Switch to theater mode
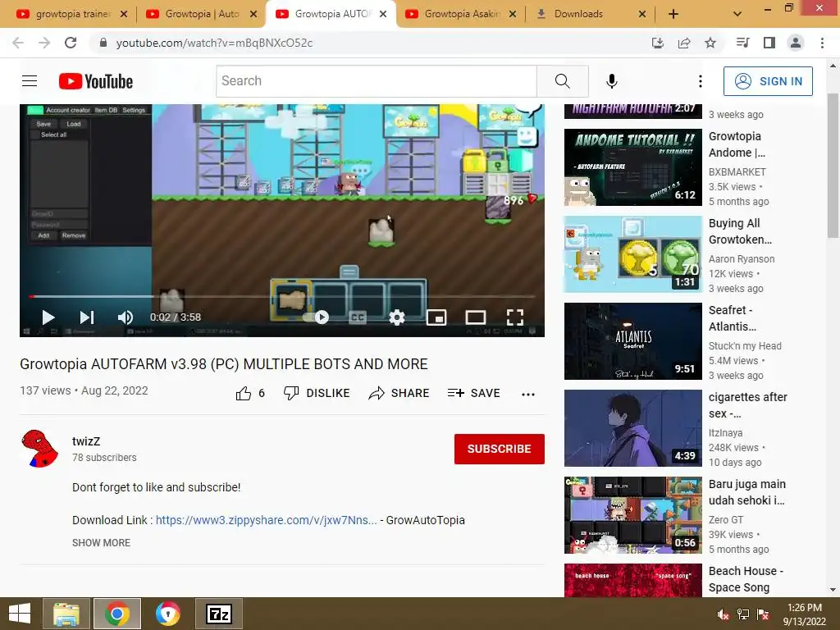Viewport: 840px width, 630px height. 476,317
